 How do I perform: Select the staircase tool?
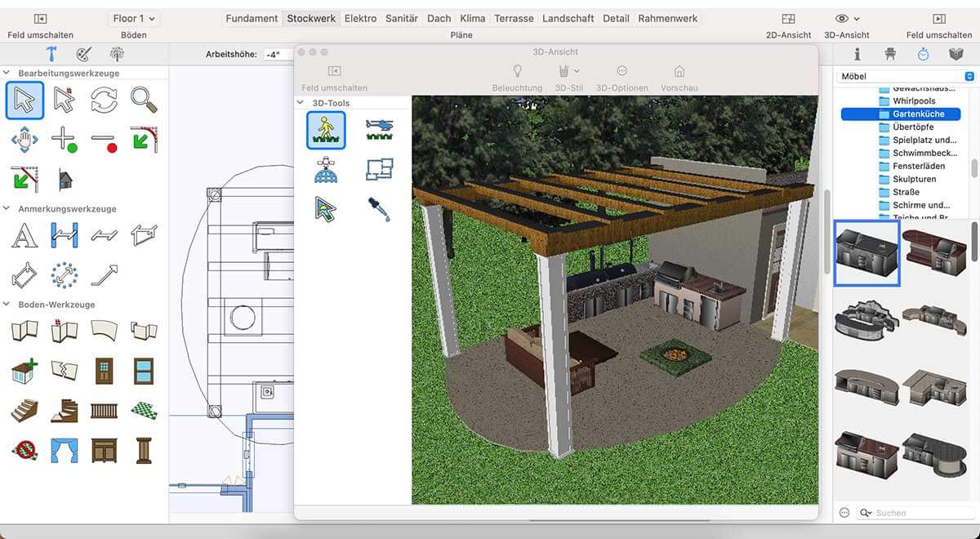[x=24, y=410]
